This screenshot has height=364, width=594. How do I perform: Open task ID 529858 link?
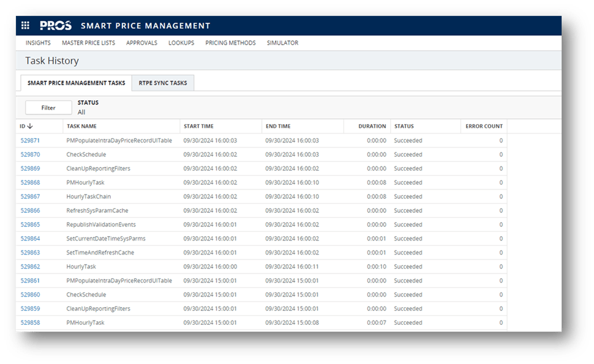30,322
